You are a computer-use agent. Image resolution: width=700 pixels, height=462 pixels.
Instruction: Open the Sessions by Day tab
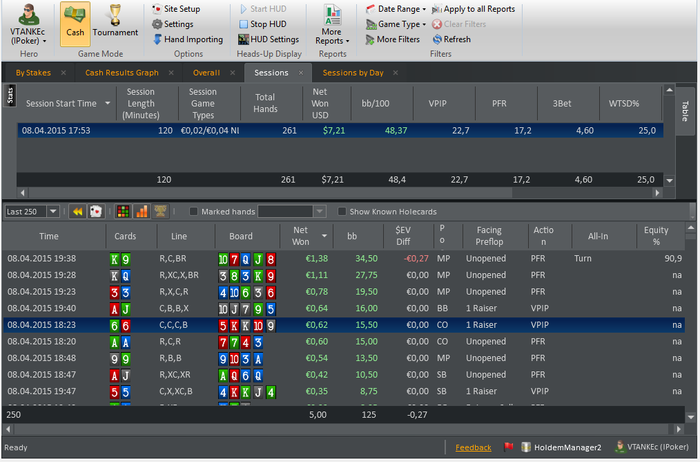[353, 73]
